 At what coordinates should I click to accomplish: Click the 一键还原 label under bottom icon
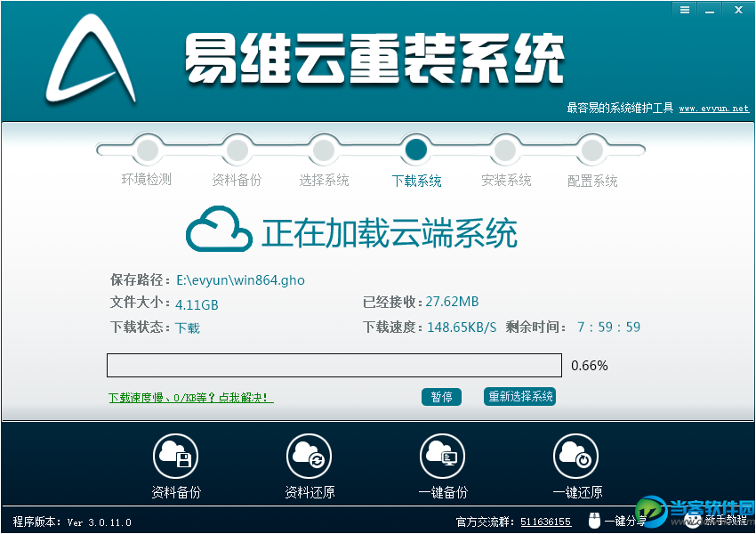[577, 492]
